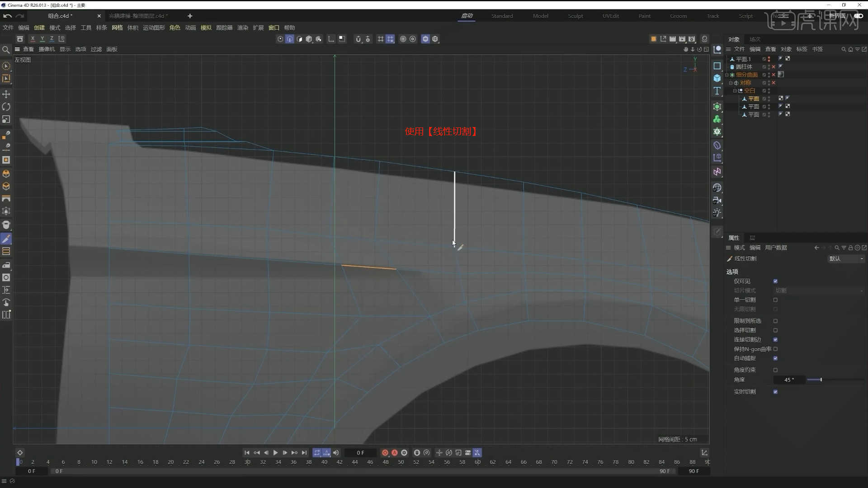The width and height of the screenshot is (868, 488).
Task: Click the 角度 value field showing 45°
Action: click(789, 380)
